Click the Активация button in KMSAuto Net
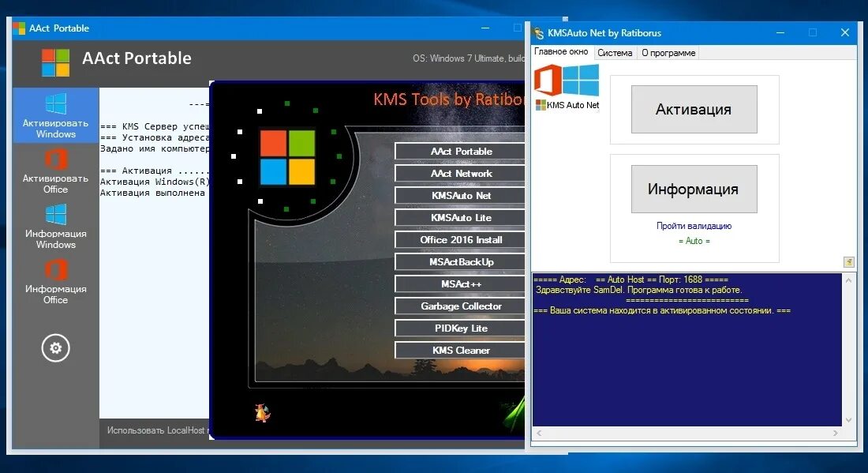This screenshot has height=473, width=868. 694,109
